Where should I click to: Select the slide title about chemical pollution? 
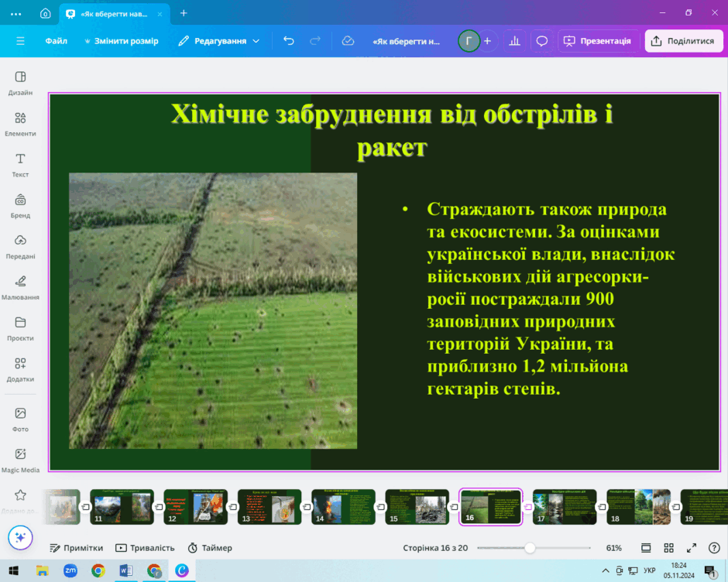click(392, 131)
